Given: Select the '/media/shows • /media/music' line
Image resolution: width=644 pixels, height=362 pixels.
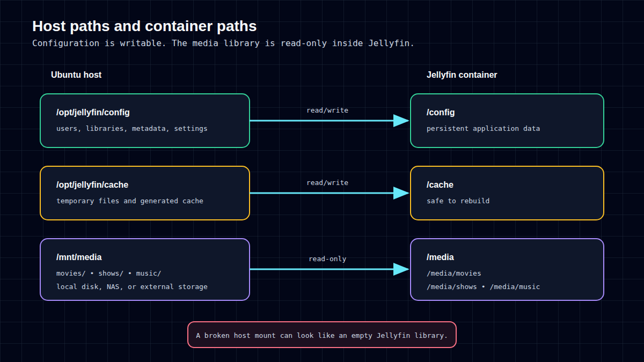Looking at the screenshot, I should (483, 287).
